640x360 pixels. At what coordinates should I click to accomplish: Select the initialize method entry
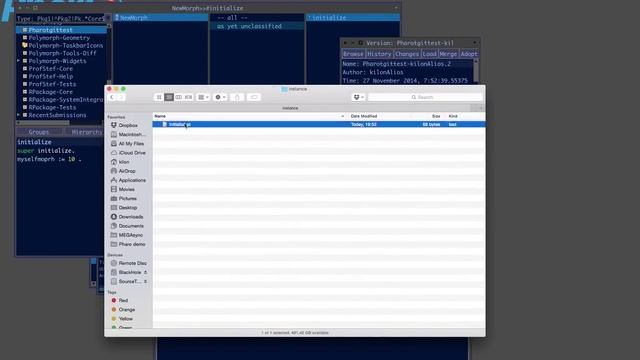tap(353, 18)
